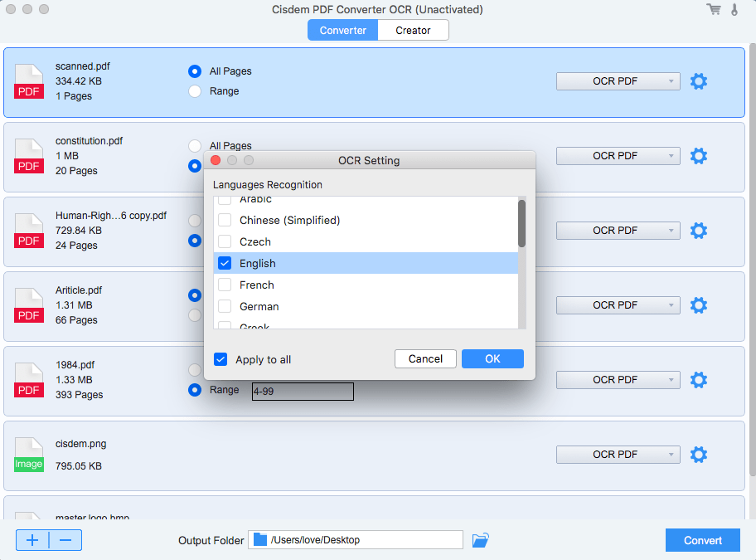
Task: Click Cancel in OCR Setting dialog
Action: pos(425,359)
